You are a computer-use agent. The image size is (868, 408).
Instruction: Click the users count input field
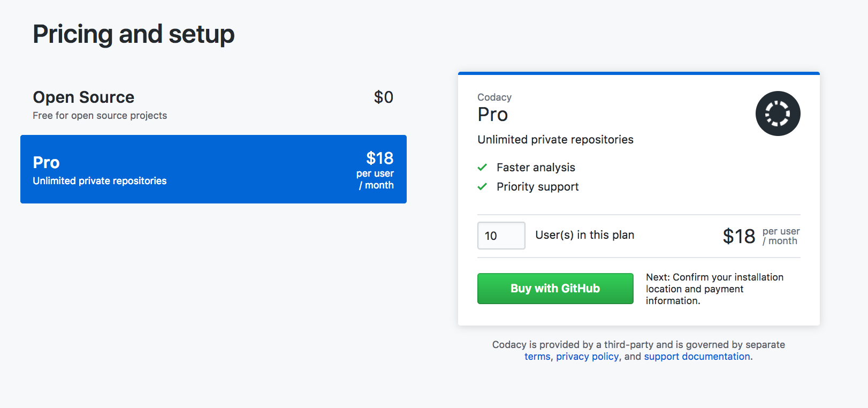click(x=501, y=236)
